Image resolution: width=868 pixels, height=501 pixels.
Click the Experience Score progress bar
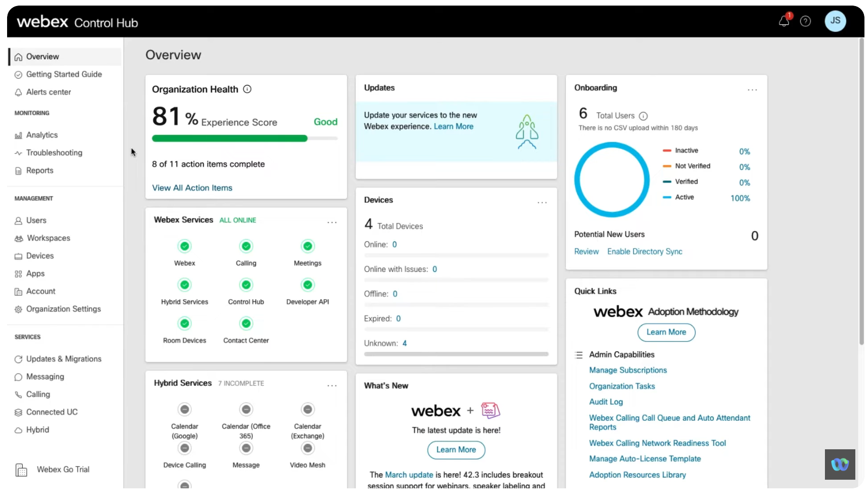(245, 138)
